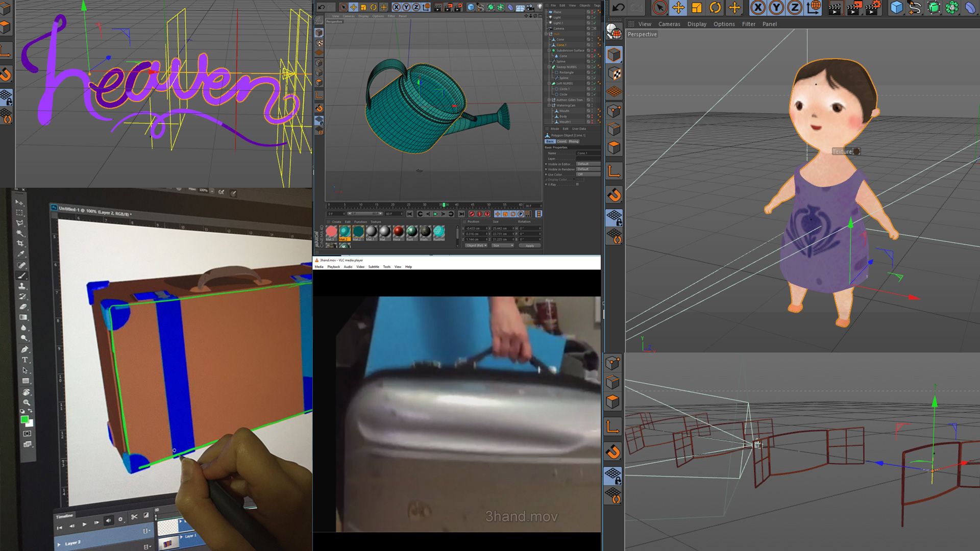Add a Cube primitive in character window toolbar
Image resolution: width=980 pixels, height=551 pixels.
point(896,7)
